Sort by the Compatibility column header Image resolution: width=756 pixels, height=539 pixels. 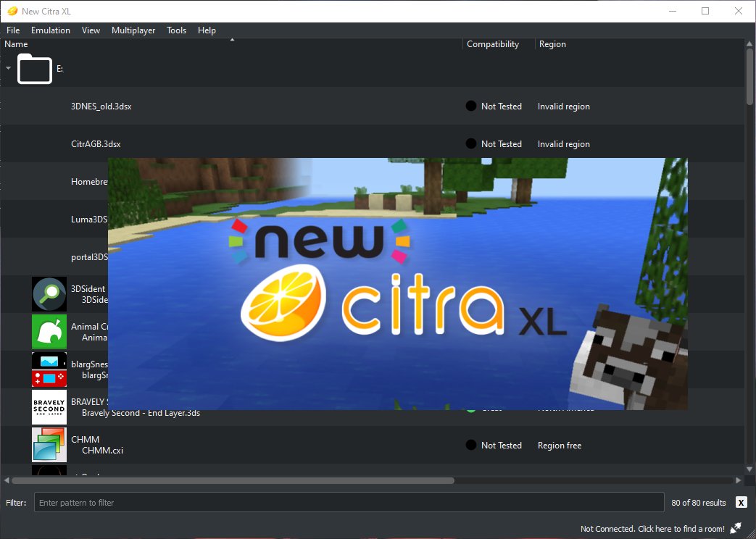[493, 44]
